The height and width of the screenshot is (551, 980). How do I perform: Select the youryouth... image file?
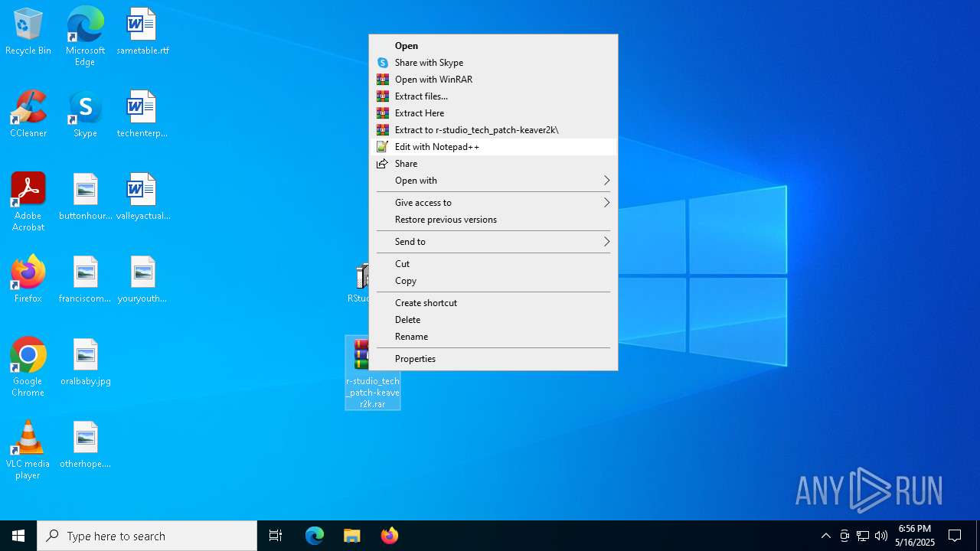tap(142, 280)
